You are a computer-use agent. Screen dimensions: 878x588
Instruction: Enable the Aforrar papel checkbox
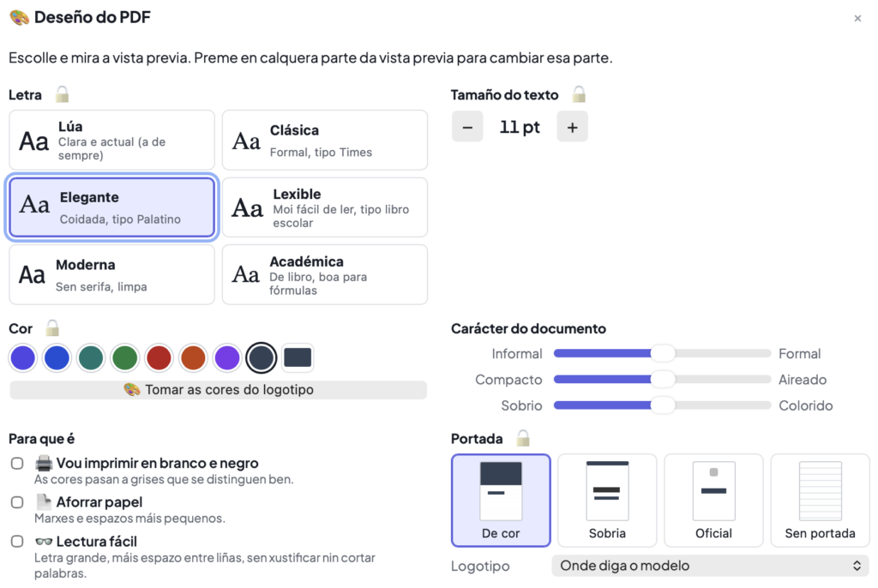[17, 502]
